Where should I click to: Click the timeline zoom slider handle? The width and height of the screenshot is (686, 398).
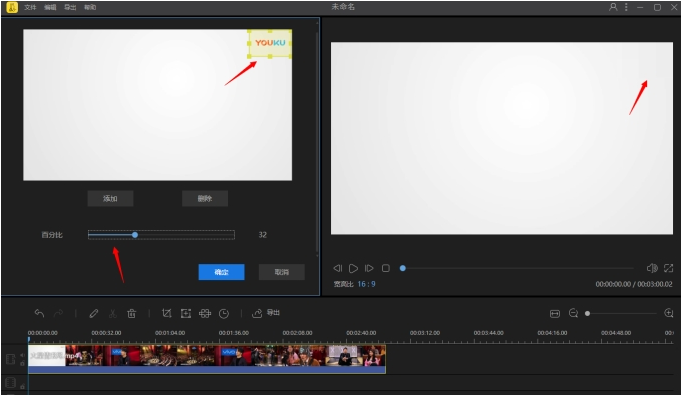click(588, 315)
